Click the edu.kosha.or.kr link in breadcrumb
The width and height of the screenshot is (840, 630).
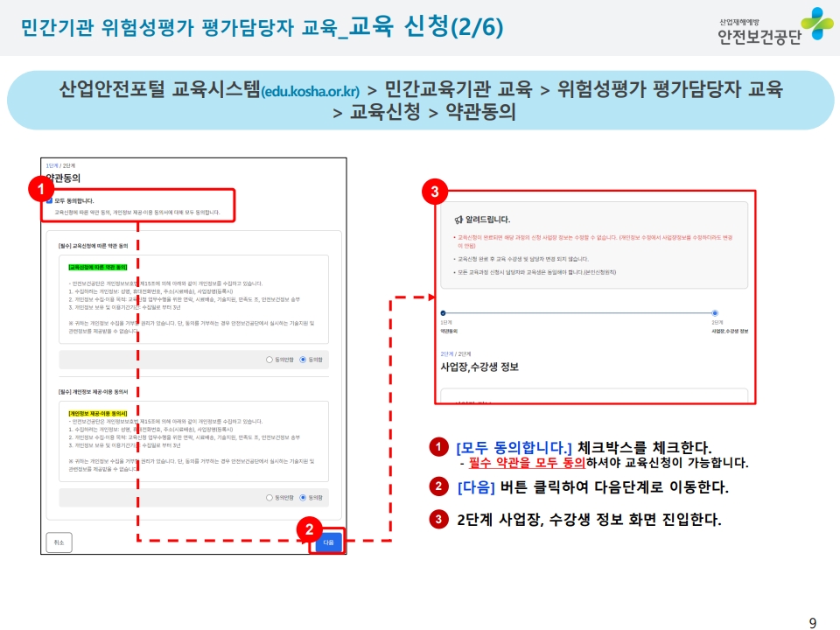pyautogui.click(x=310, y=91)
